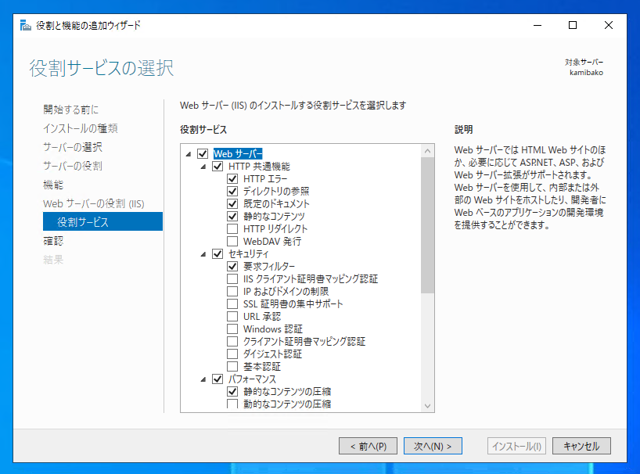
Task: Collapse the HTTP 共通機能 tree node
Action: tap(203, 167)
